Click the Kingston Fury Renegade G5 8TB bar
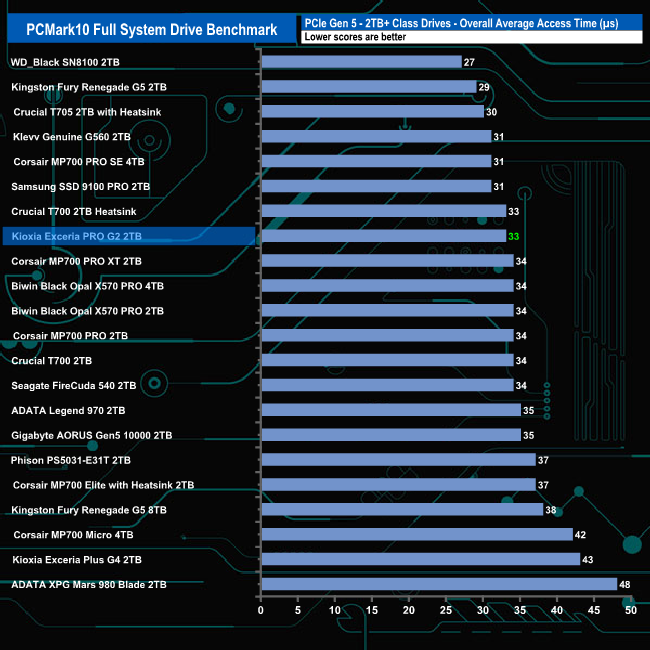This screenshot has height=650, width=650. (403, 509)
